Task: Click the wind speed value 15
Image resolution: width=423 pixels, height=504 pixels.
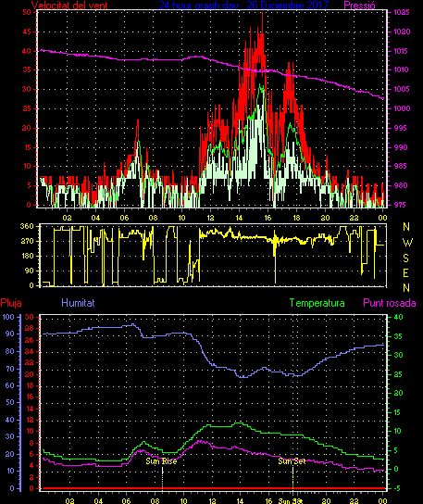Action: [27, 147]
